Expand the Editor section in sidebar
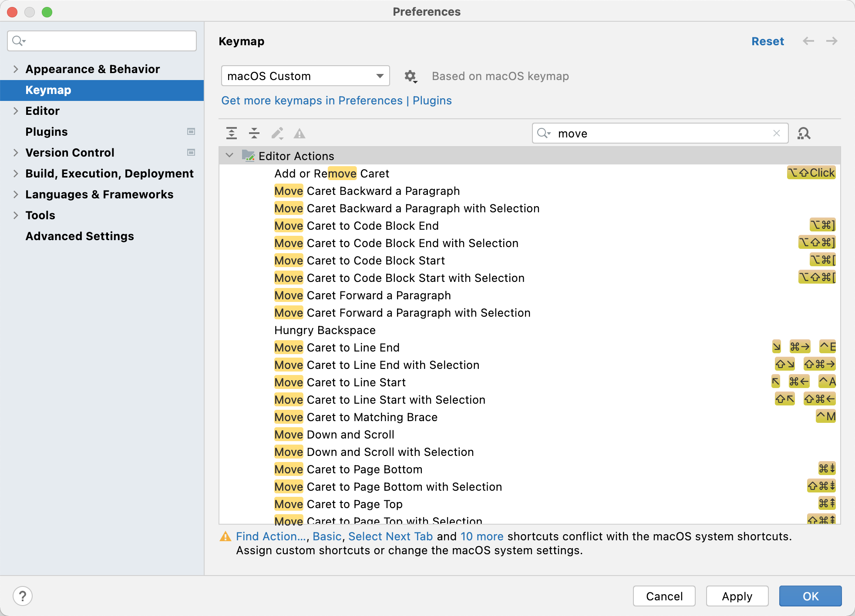855x616 pixels. click(x=15, y=111)
